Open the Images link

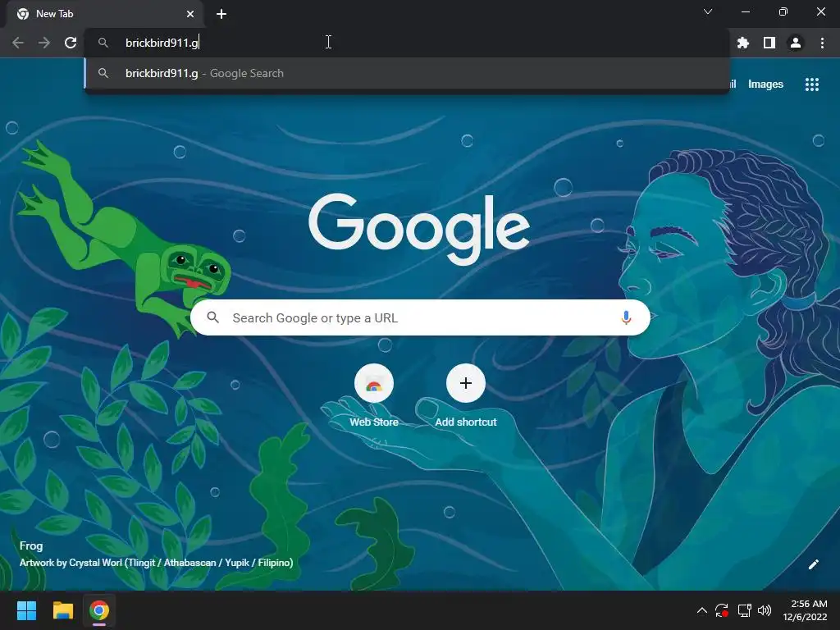point(765,84)
